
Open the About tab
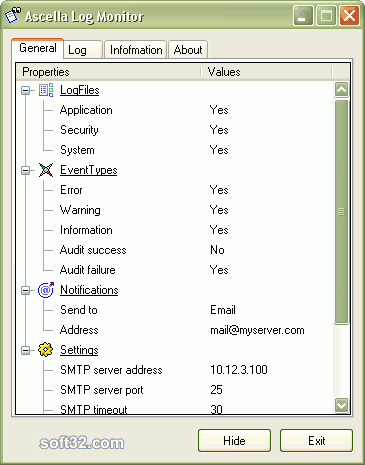(x=188, y=50)
